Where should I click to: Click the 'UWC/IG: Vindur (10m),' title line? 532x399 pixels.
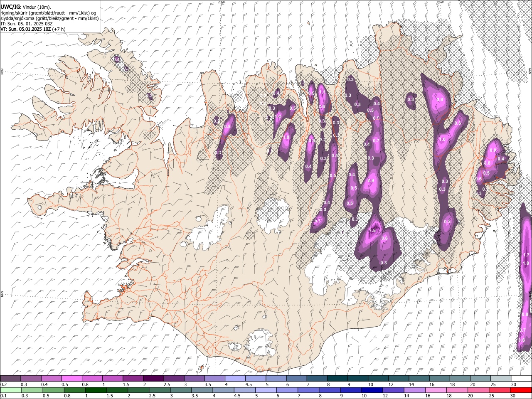point(26,7)
